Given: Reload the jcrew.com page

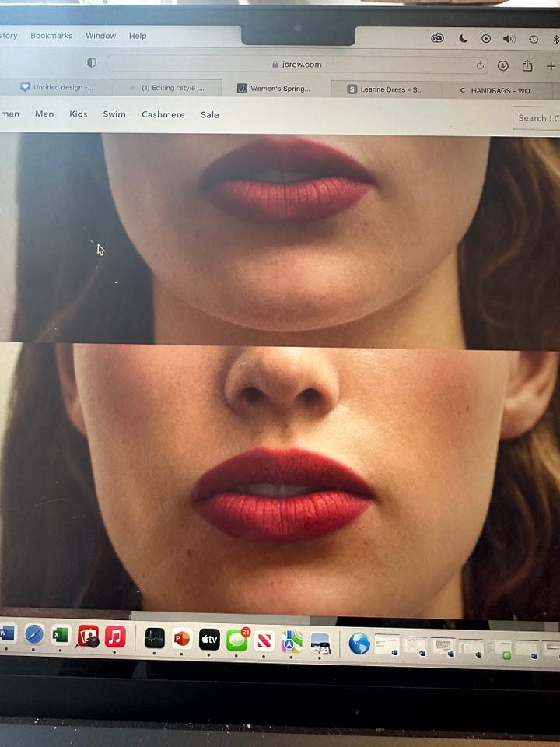Looking at the screenshot, I should tap(480, 65).
